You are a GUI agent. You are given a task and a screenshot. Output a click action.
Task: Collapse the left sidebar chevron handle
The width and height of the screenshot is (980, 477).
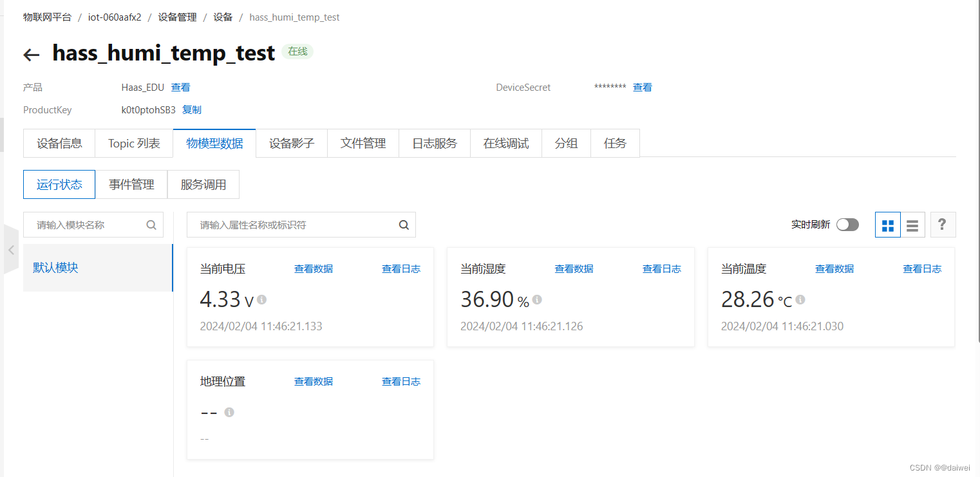pos(11,250)
